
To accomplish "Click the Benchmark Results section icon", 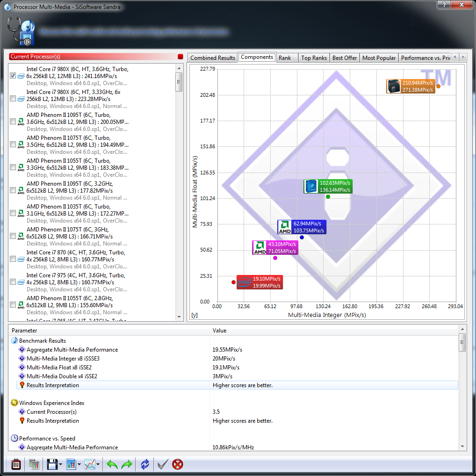I will [x=14, y=340].
